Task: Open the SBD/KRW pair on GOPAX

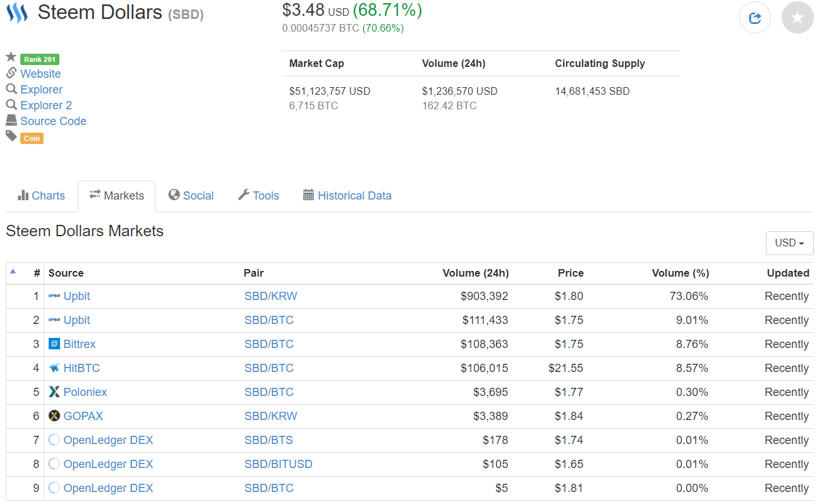Action: [x=270, y=416]
